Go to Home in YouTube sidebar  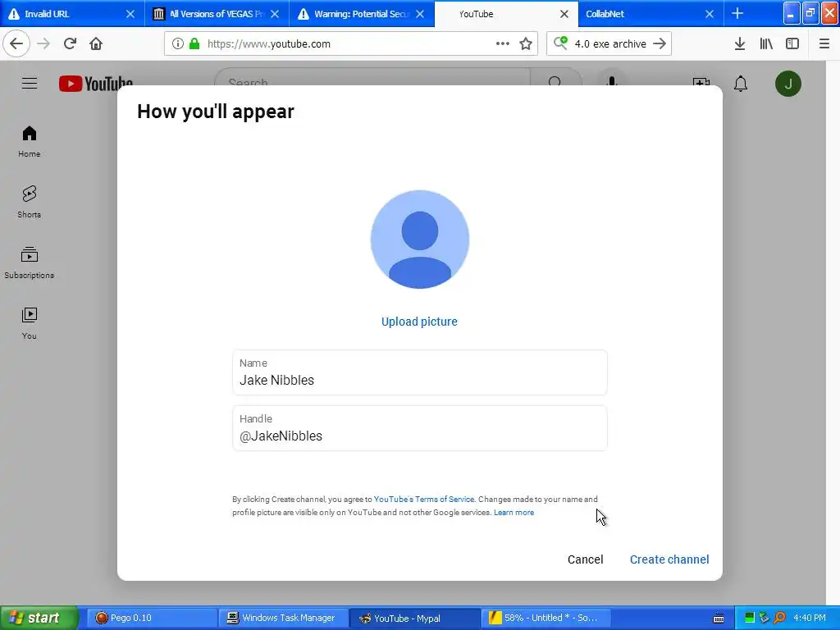[x=30, y=142]
